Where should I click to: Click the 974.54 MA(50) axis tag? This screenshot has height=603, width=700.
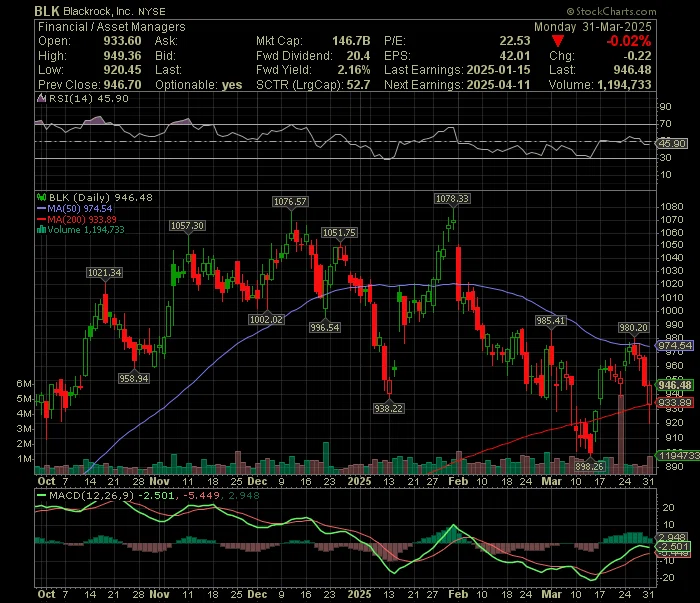pos(675,345)
